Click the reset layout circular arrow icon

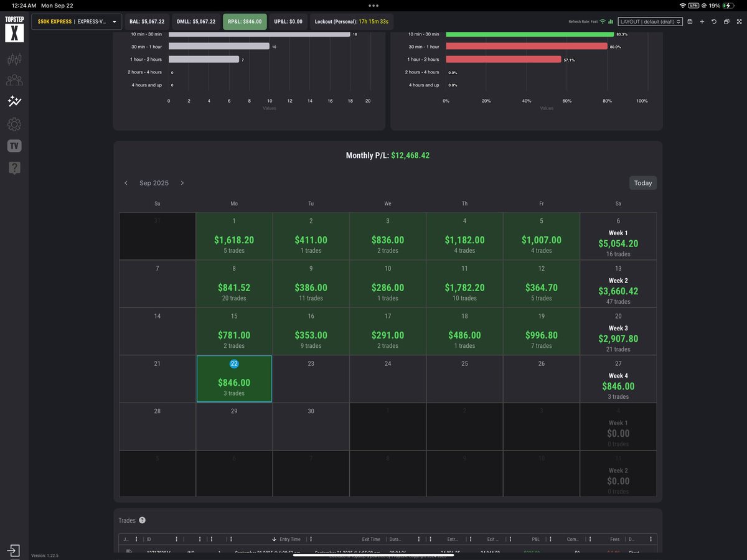pos(713,22)
